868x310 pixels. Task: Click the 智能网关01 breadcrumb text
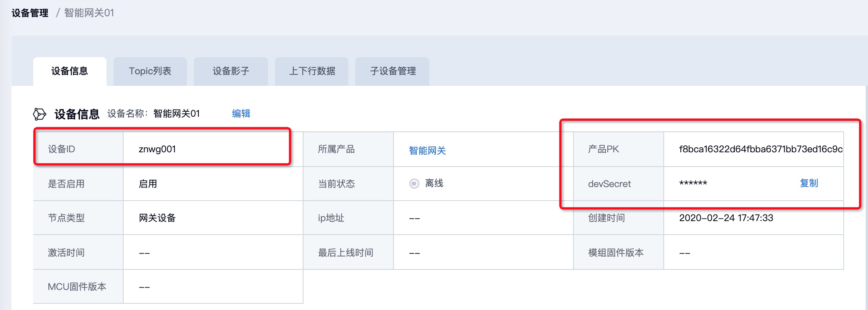(89, 13)
